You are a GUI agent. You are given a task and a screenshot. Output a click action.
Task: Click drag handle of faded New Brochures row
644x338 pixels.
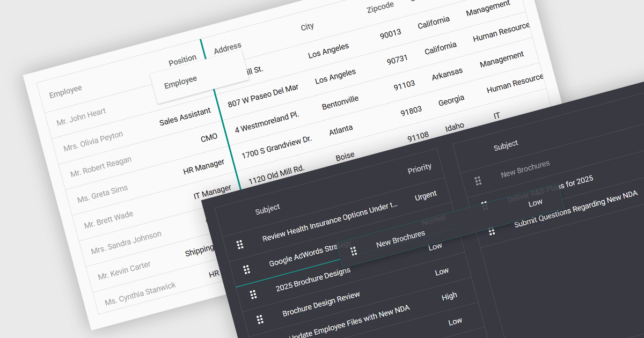pos(478,181)
